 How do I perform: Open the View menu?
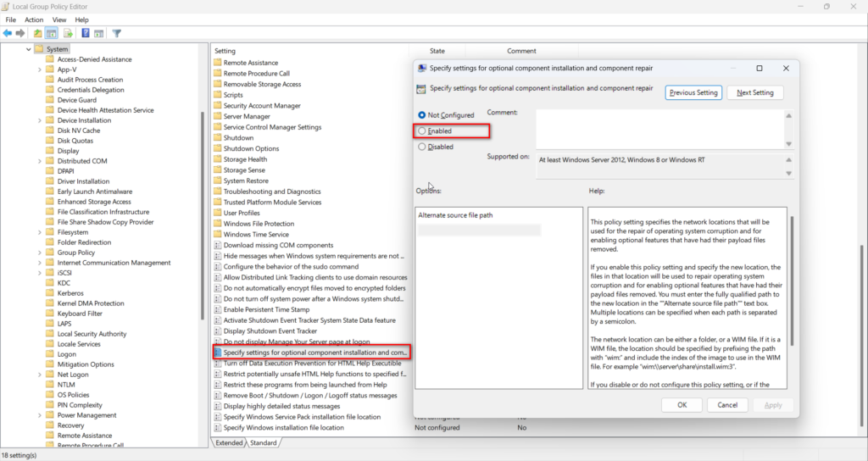(x=59, y=20)
